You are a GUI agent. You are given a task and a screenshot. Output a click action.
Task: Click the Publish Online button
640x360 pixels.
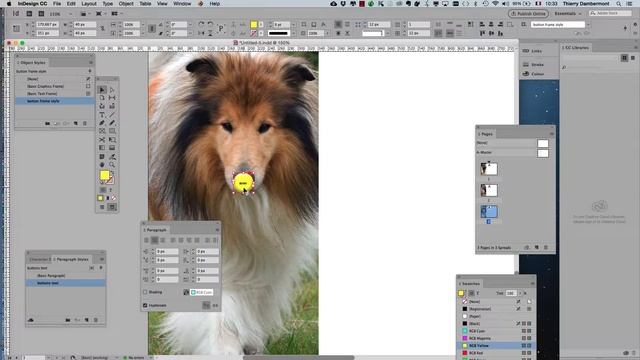click(x=529, y=13)
